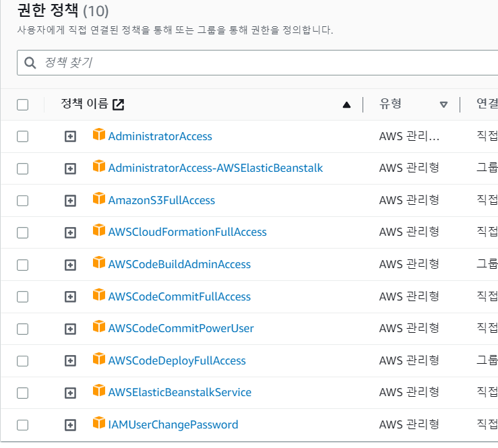Sort by policy name ascending arrow
The width and height of the screenshot is (498, 448).
346,105
